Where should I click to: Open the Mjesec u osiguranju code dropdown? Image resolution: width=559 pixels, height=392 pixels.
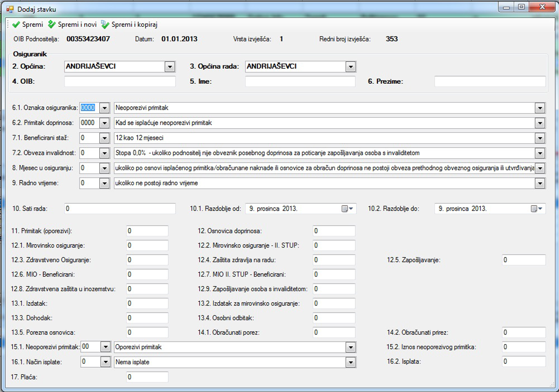click(x=104, y=168)
